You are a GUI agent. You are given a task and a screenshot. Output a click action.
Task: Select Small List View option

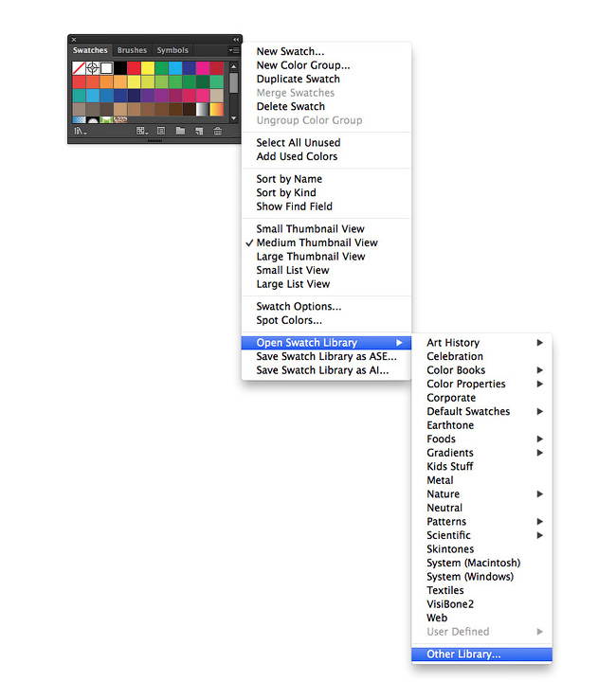click(x=326, y=270)
